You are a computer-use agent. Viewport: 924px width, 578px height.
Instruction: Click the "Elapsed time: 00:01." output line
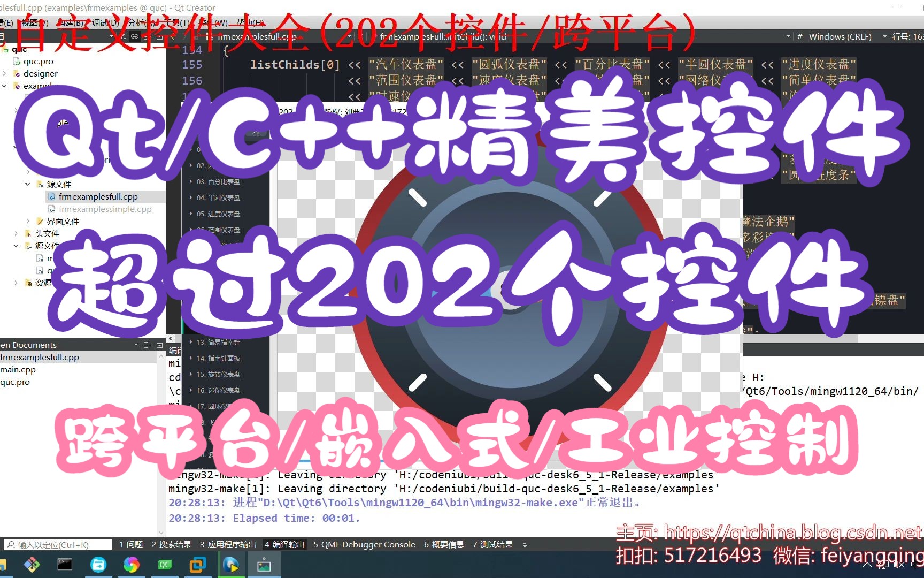tap(264, 518)
